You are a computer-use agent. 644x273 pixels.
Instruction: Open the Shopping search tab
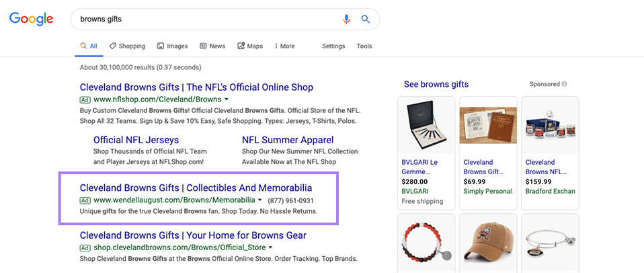coord(127,46)
